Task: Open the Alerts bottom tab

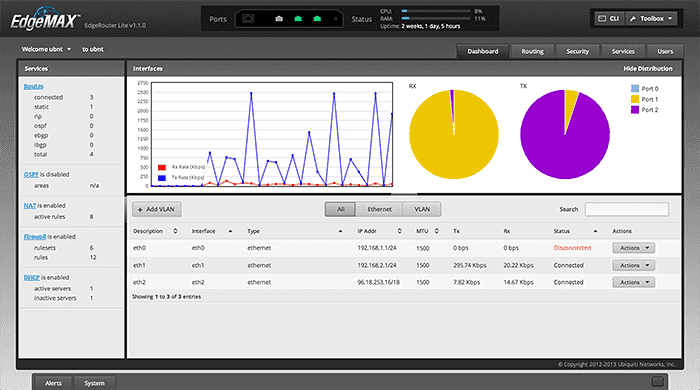Action: [x=53, y=383]
